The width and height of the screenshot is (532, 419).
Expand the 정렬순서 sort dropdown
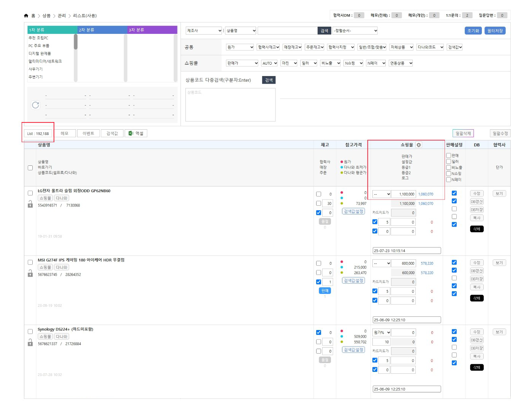(x=355, y=30)
